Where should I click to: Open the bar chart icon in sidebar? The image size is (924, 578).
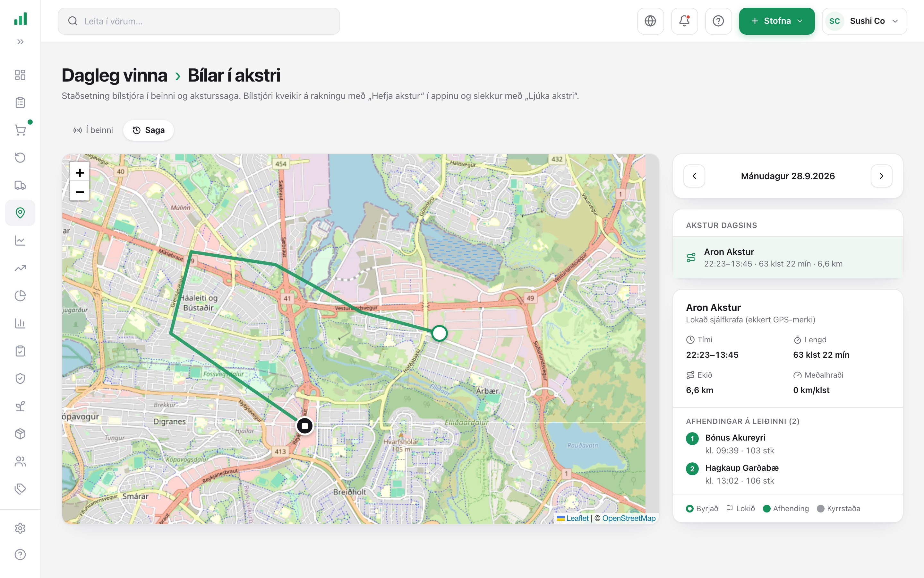click(20, 323)
